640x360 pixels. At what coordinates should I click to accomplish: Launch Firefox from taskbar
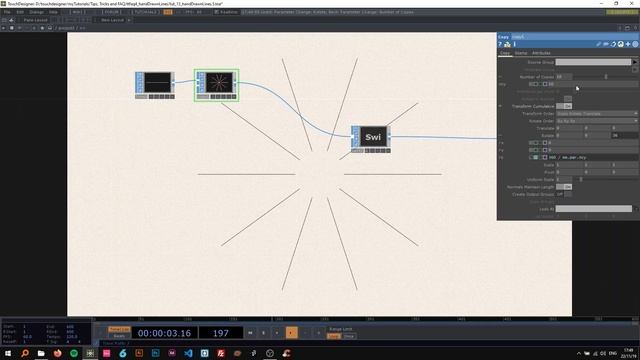click(58, 353)
